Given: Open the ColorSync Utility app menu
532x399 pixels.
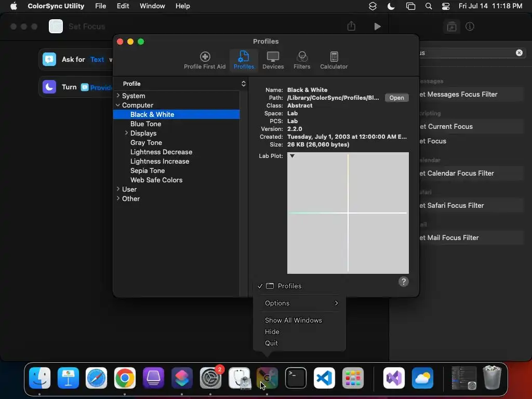Looking at the screenshot, I should pyautogui.click(x=56, y=6).
